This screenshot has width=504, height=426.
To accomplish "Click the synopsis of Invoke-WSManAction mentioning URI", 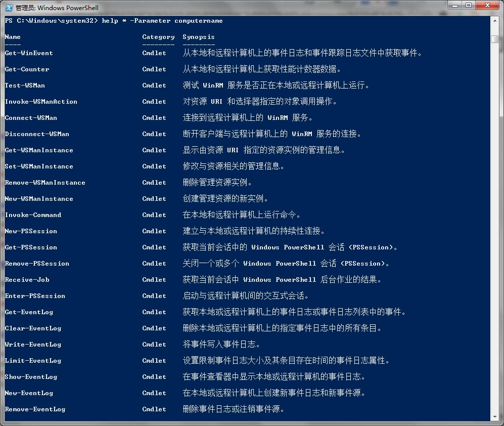I will click(x=260, y=102).
